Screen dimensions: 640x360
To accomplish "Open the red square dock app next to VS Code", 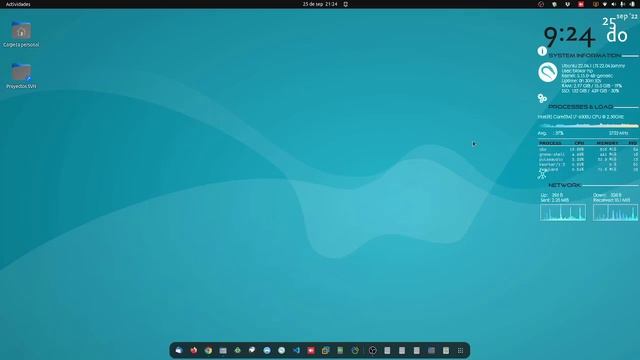I will tap(311, 350).
